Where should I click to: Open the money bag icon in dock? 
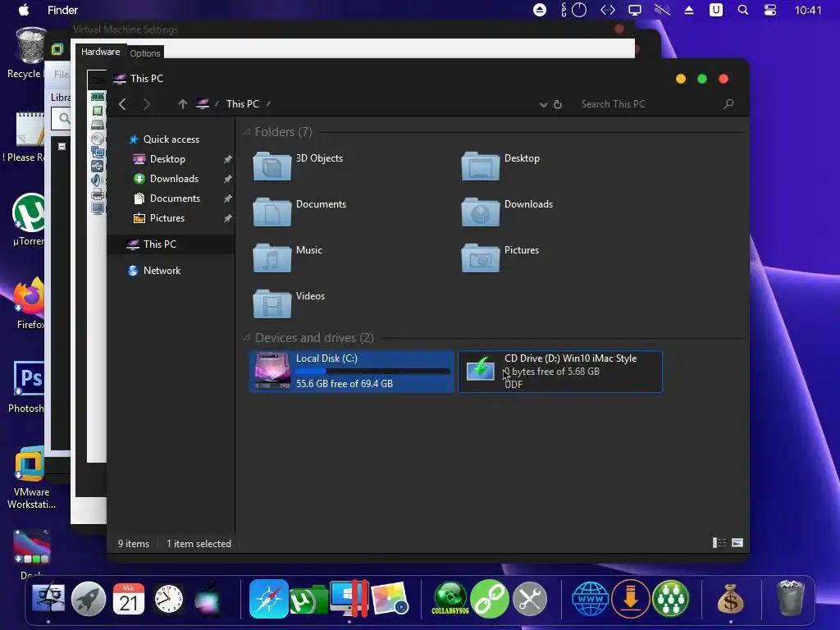(731, 598)
